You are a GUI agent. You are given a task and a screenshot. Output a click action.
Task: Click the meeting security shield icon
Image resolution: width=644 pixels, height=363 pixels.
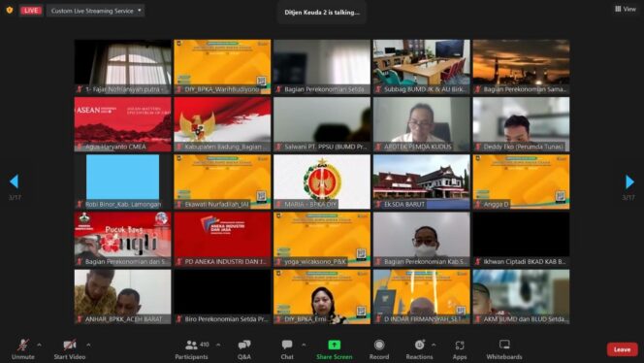[x=10, y=11]
